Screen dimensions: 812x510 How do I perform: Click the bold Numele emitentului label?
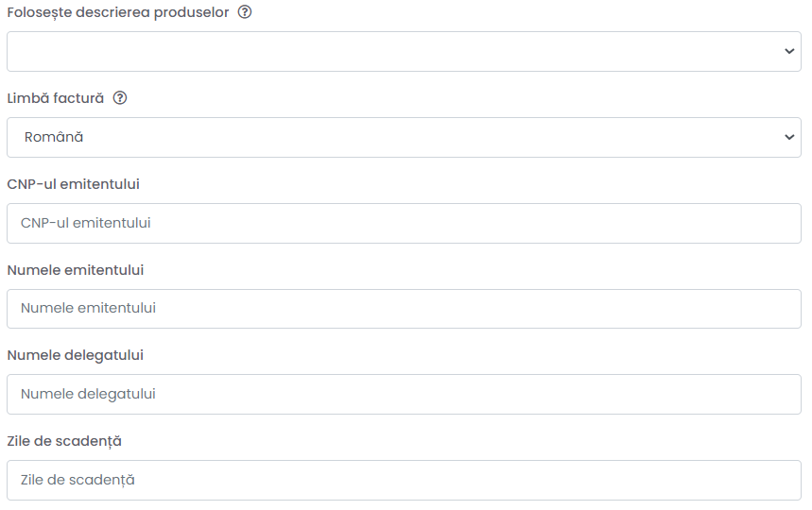pyautogui.click(x=75, y=270)
